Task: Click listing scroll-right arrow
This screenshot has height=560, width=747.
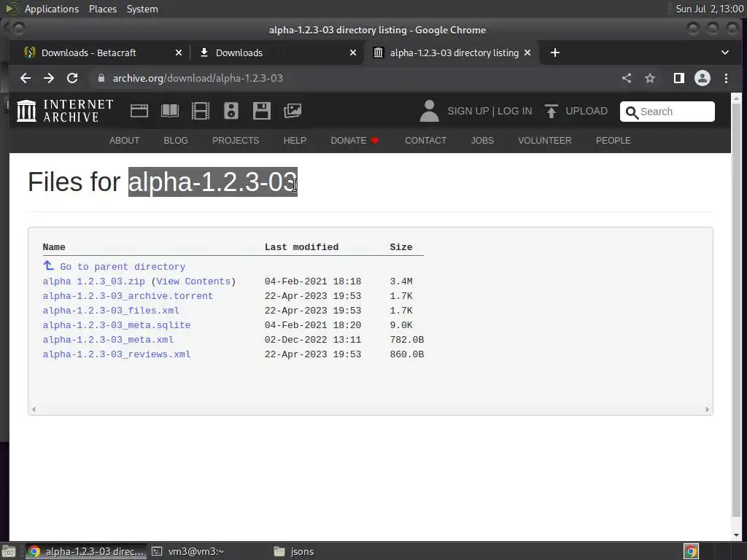Action: 708,410
